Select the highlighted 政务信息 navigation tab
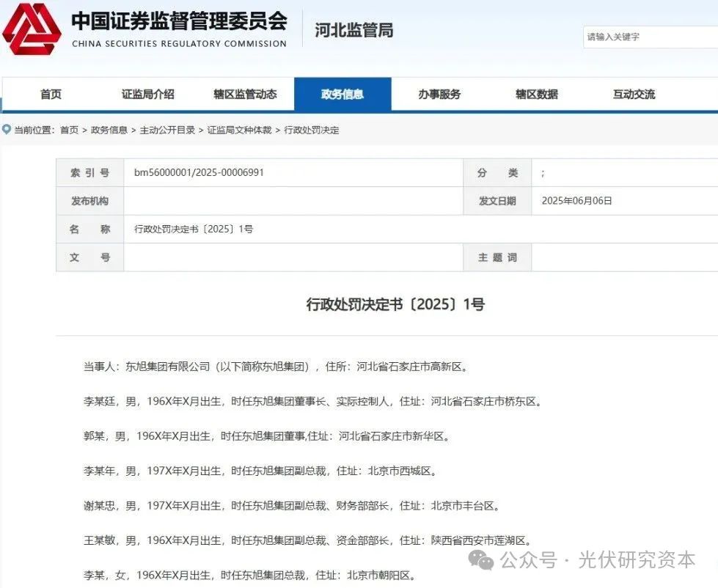This screenshot has height=588, width=718. tap(342, 95)
